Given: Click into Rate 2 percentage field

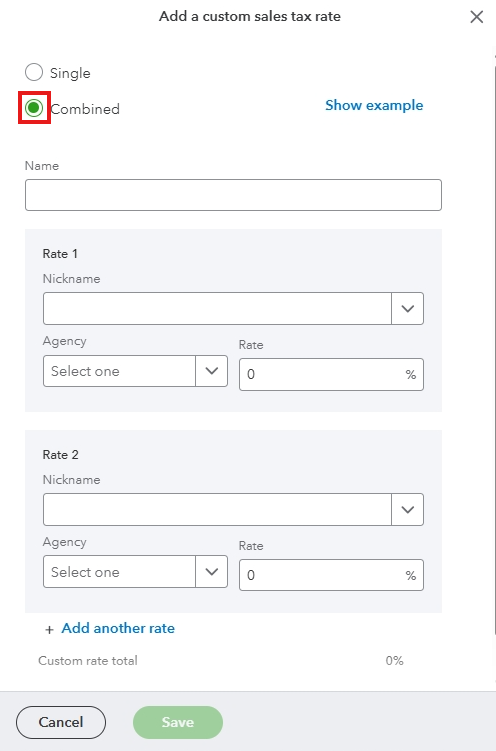Looking at the screenshot, I should (x=331, y=575).
